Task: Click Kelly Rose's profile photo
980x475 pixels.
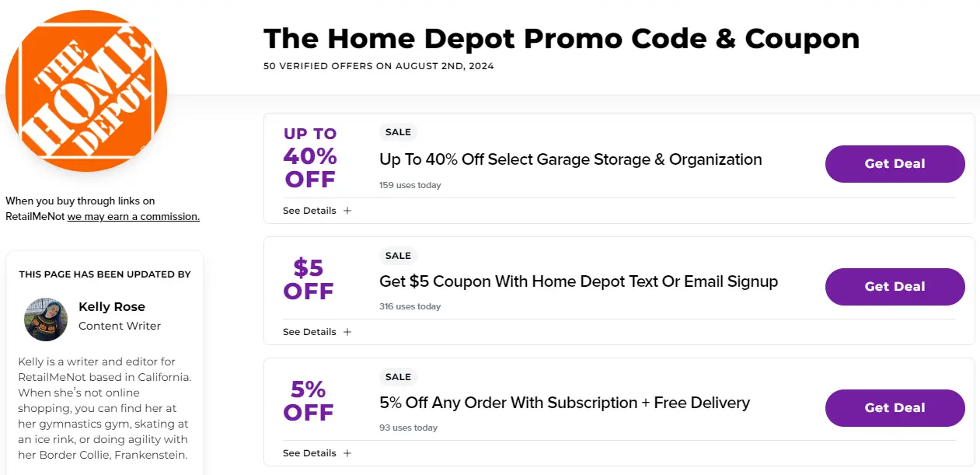Action: click(47, 319)
